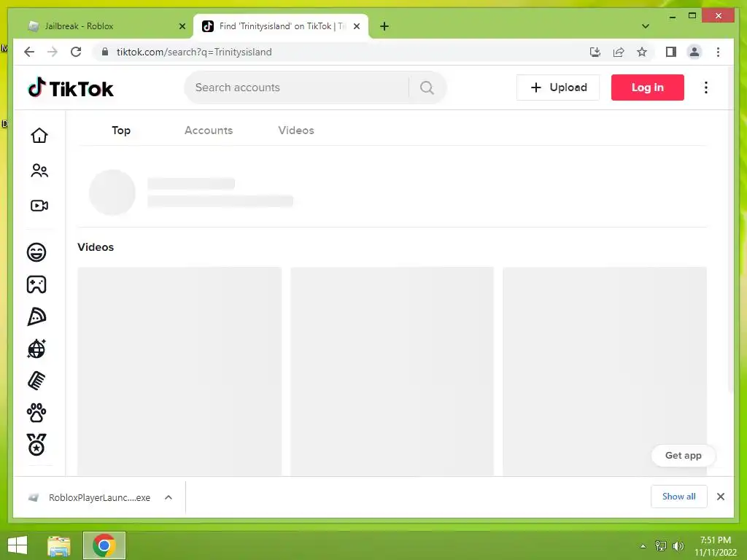Click the Chrome taskbar icon
The height and width of the screenshot is (560, 747).
pyautogui.click(x=104, y=545)
